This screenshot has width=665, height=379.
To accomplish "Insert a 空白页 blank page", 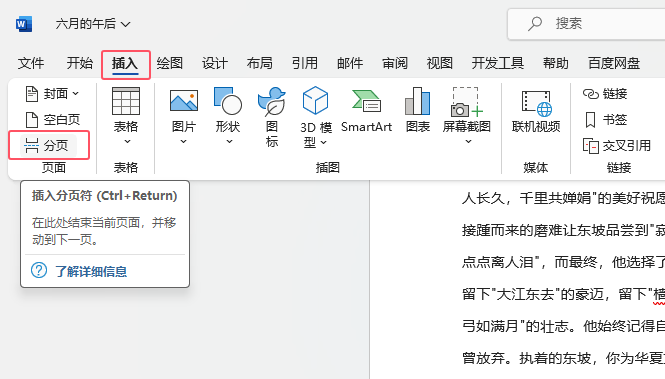I will [53, 120].
